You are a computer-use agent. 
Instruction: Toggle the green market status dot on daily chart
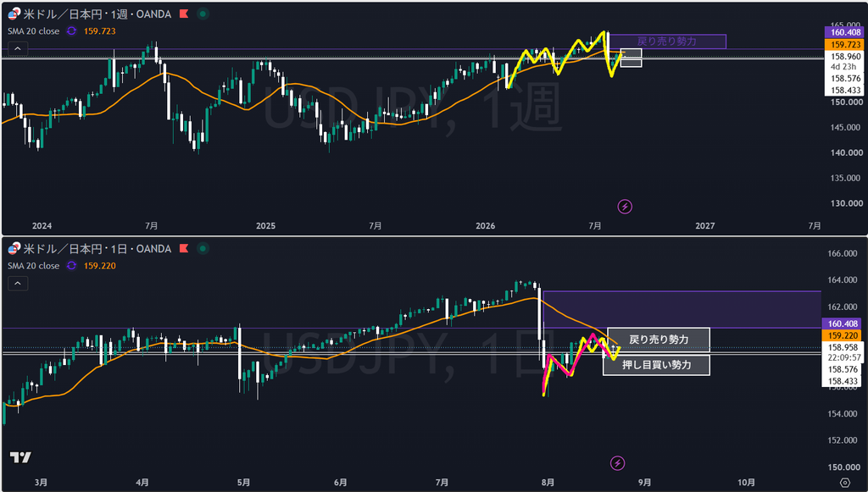tap(203, 249)
